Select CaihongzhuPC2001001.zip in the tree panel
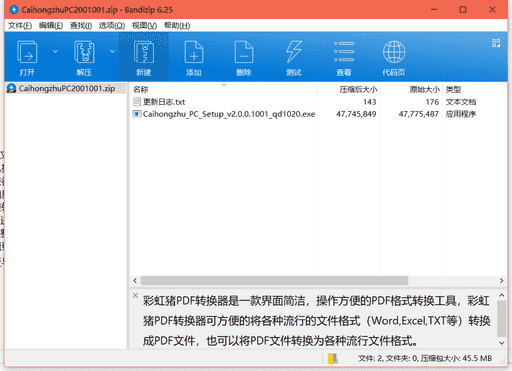512x371 pixels. 67,88
